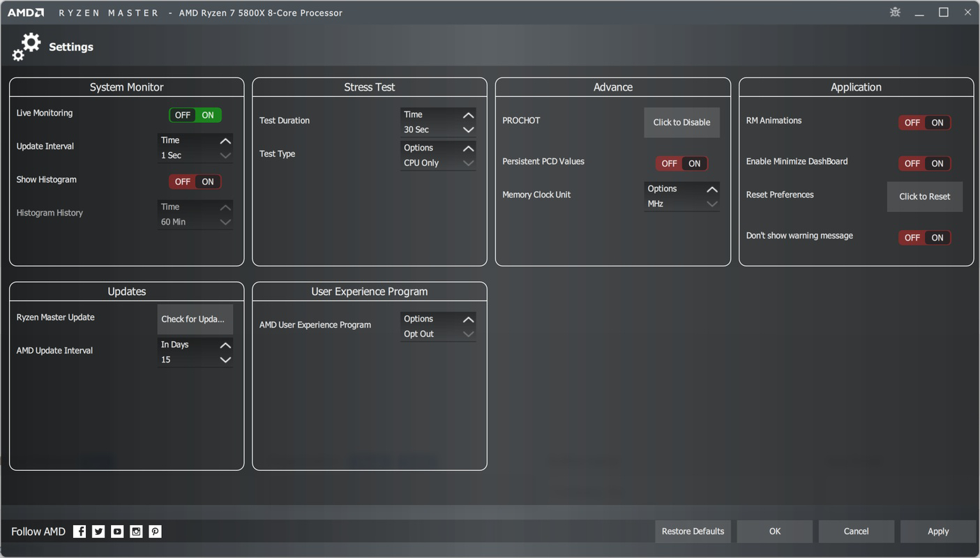Viewport: 980px width, 558px height.
Task: Decrease AMD Update Interval with down arrow
Action: point(225,360)
